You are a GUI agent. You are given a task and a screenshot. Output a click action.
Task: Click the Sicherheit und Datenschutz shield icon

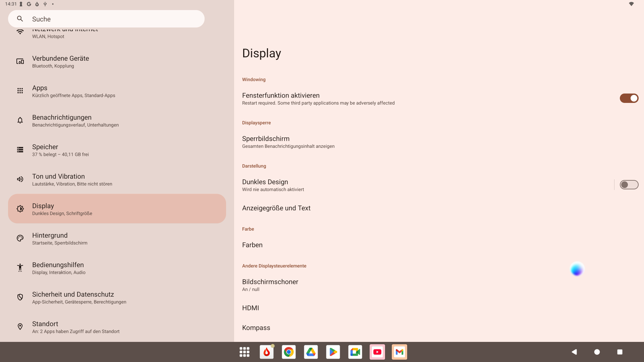click(x=20, y=297)
